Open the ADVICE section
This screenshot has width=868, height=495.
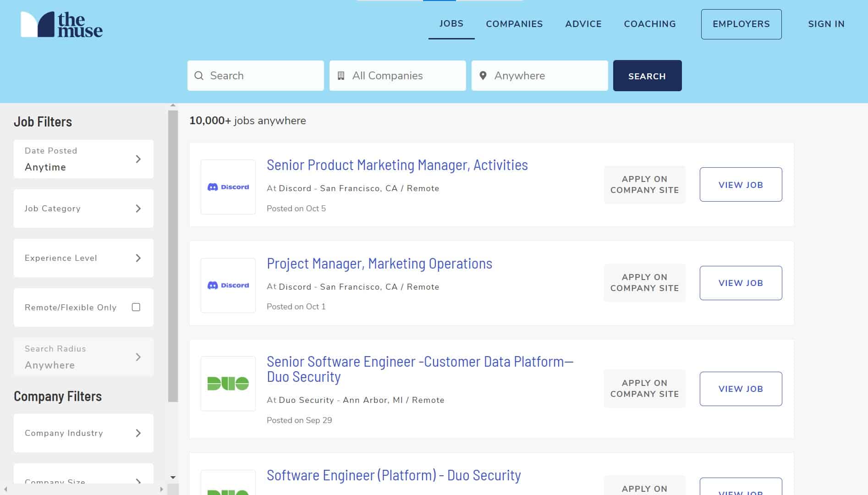583,24
